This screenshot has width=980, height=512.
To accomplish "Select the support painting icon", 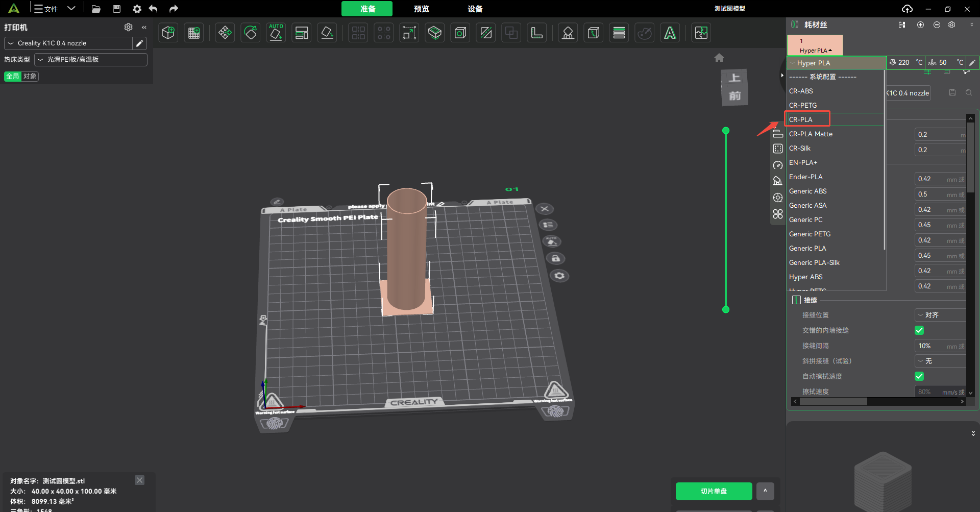I will point(568,33).
